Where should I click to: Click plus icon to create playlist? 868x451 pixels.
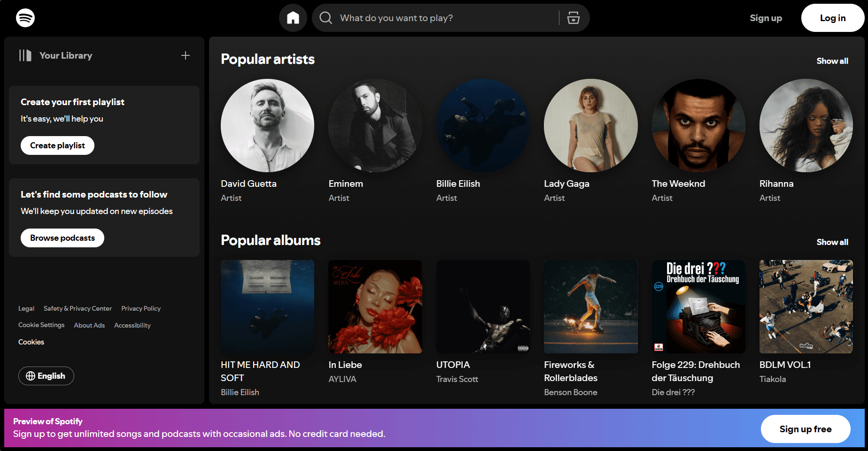point(186,55)
